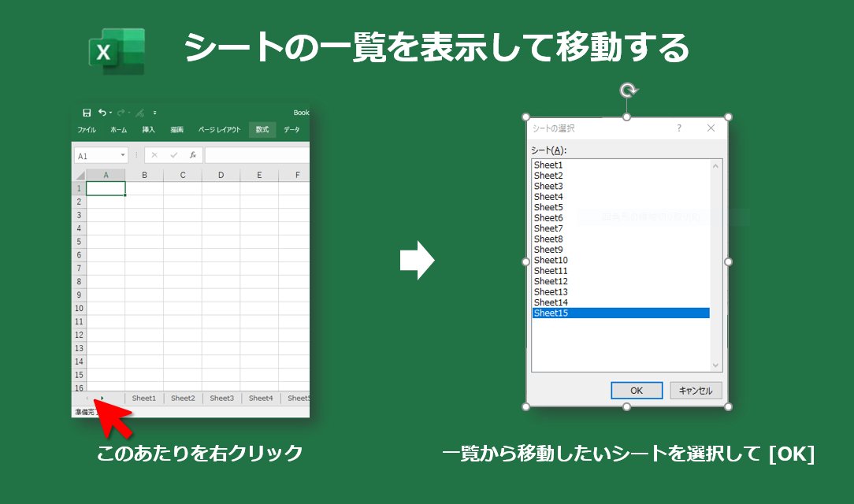854x504 pixels.
Task: Select Sheet2 in the sheet list
Action: tap(621, 176)
